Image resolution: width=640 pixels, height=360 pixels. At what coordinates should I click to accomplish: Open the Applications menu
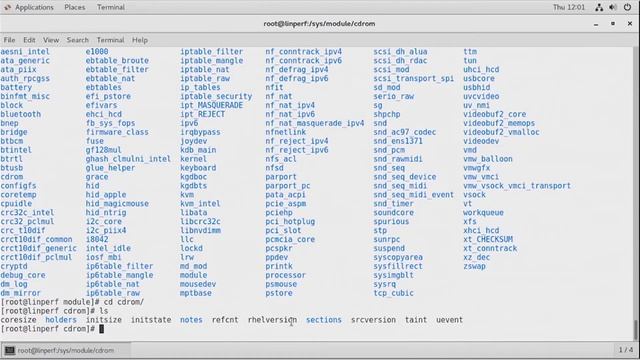34,7
